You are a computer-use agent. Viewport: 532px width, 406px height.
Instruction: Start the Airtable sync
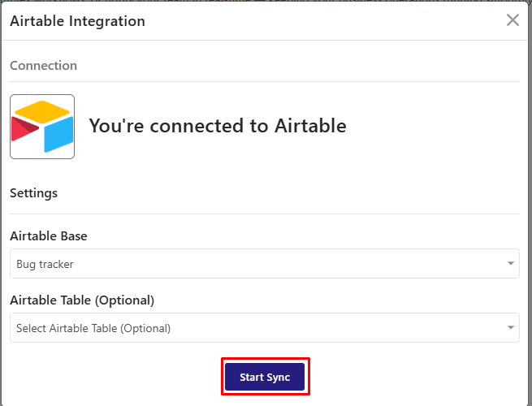[x=265, y=377]
